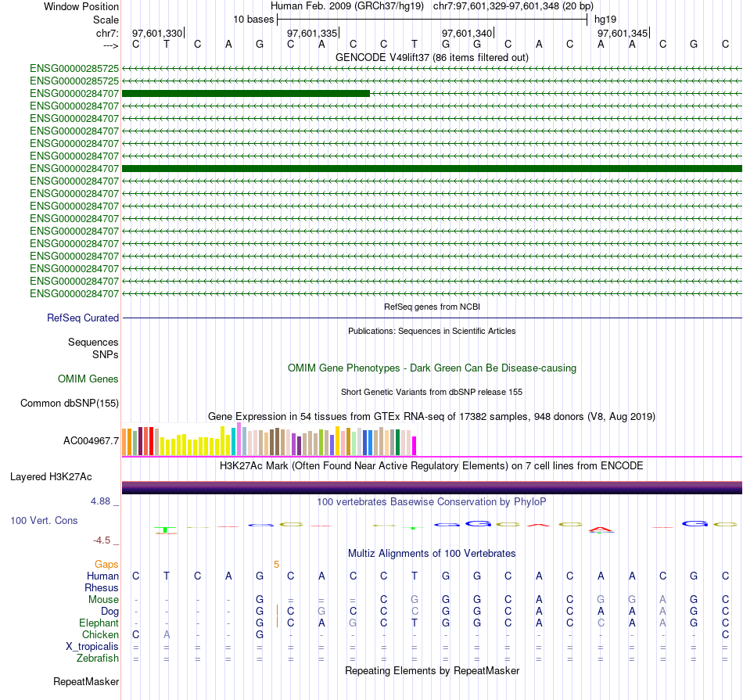The width and height of the screenshot is (743, 700).
Task: Select the Mouse alignment row label
Action: 103,600
